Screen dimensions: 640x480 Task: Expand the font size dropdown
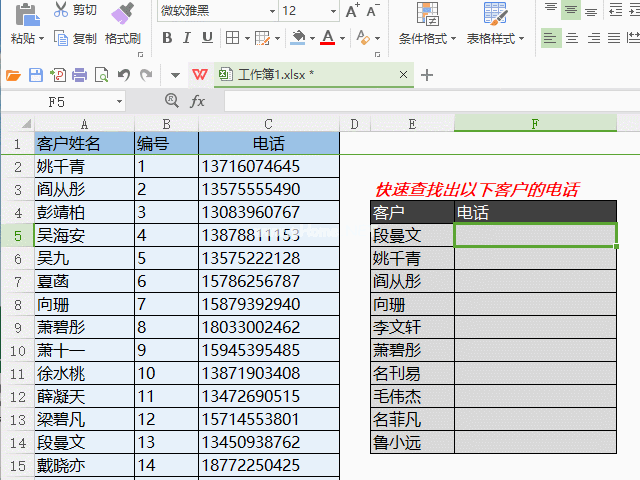click(x=333, y=11)
